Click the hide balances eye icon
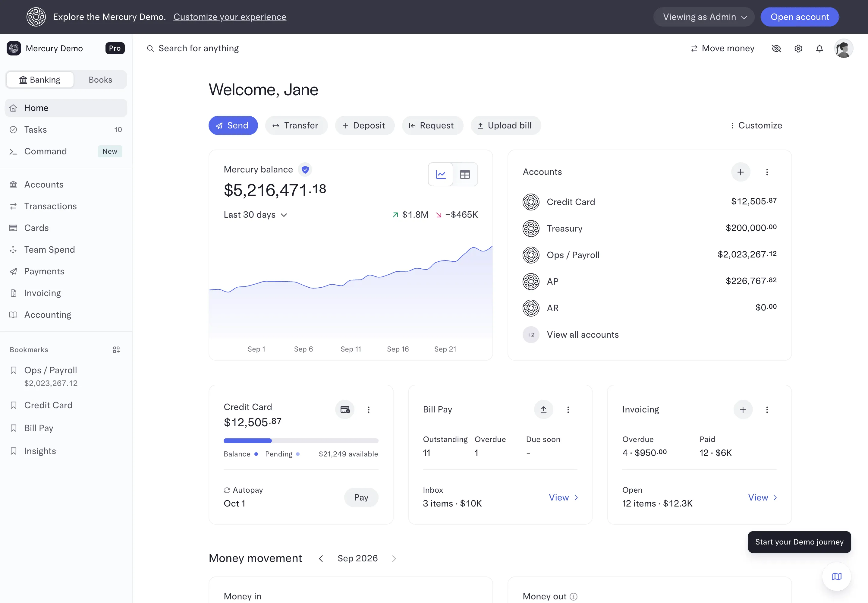Screen dimensions: 868x603 [776, 48]
